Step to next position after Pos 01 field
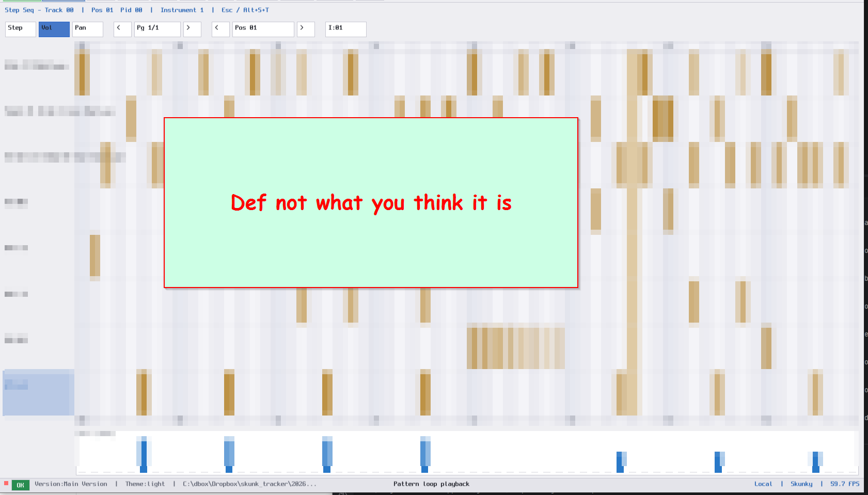Screen dimensions: 868x495 tap(306, 29)
